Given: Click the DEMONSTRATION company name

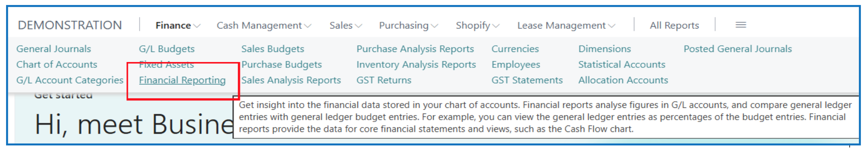Looking at the screenshot, I should [70, 25].
